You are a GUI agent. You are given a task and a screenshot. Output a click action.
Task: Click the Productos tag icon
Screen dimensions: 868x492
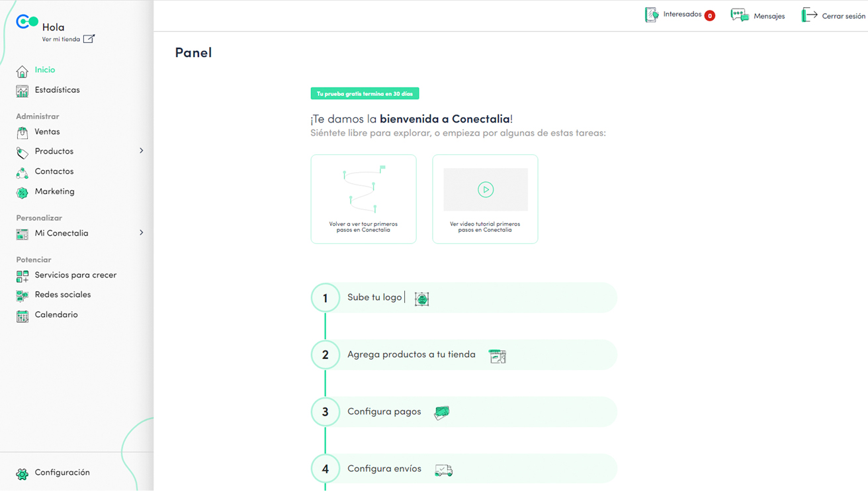coord(22,152)
